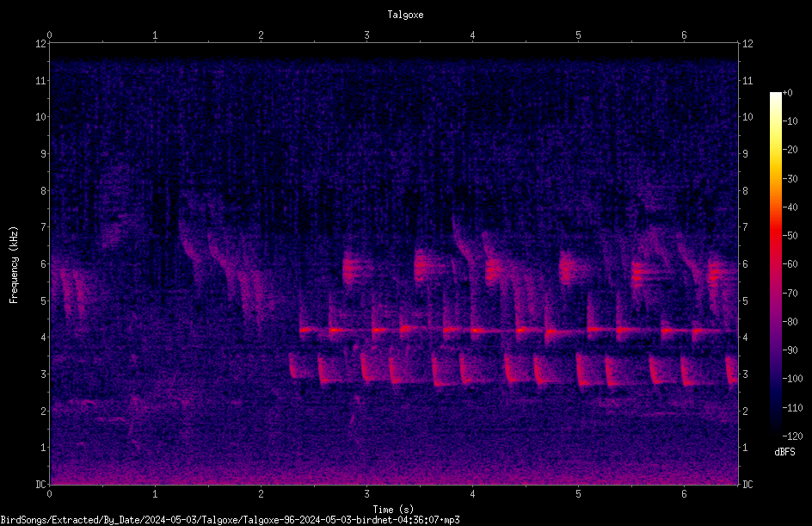Click the 9 kHz label on right axis

pos(745,153)
